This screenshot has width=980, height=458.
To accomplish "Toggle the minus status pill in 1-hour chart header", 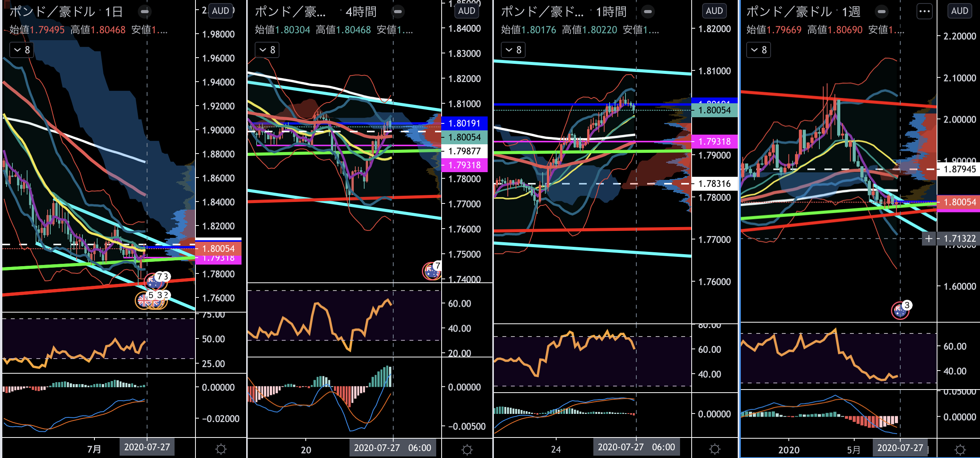I will pos(648,12).
